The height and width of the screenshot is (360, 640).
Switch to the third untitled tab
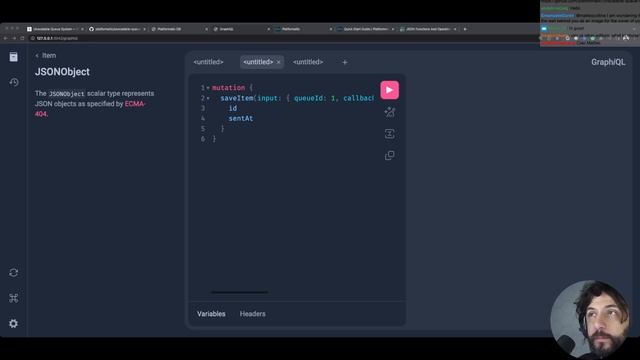pyautogui.click(x=308, y=62)
